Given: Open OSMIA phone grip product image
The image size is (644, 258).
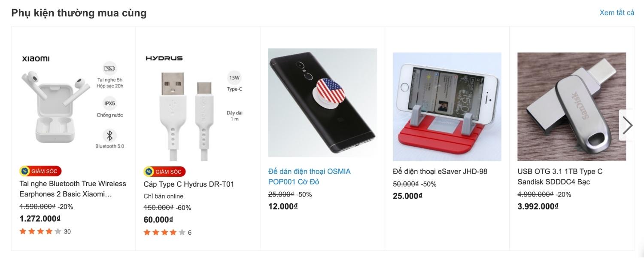Looking at the screenshot, I should (322, 102).
